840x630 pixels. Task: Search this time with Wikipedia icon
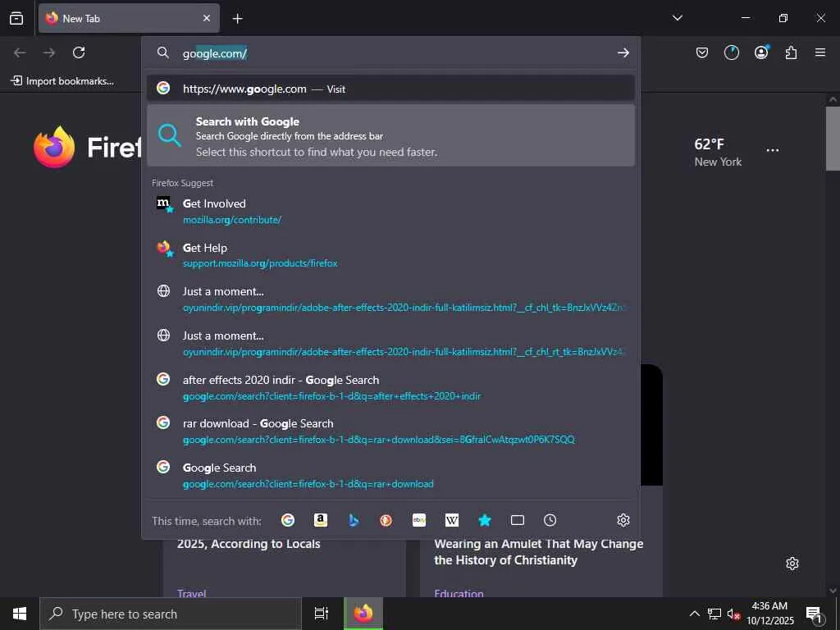click(x=452, y=520)
